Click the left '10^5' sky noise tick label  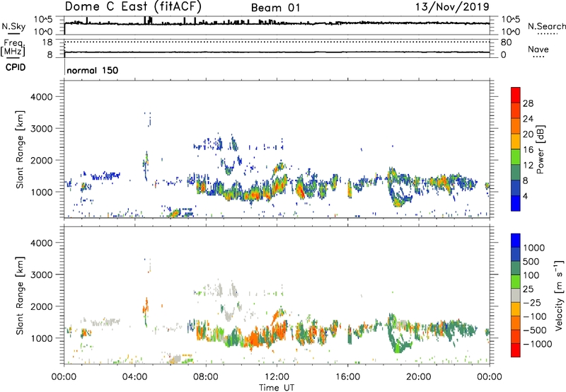point(44,19)
